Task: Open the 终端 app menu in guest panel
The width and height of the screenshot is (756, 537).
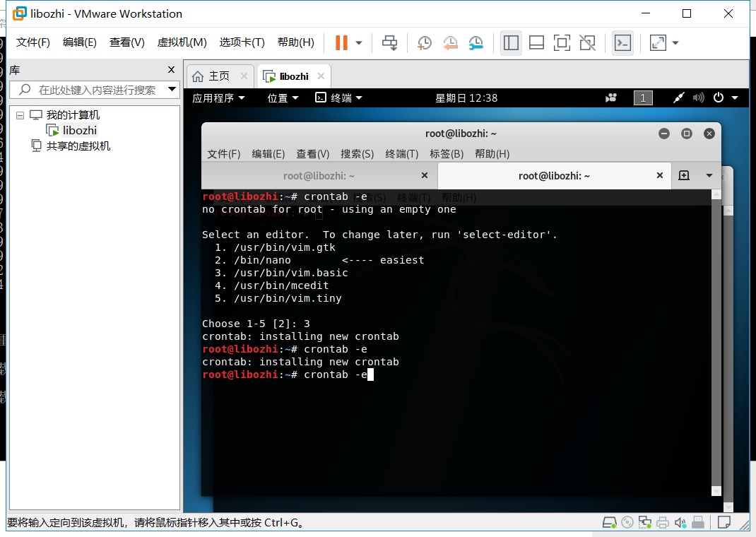Action: point(338,98)
